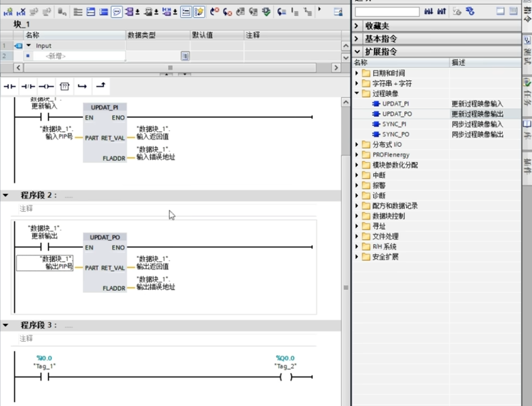
Task: Toggle the network comments display button
Action: (x=186, y=12)
